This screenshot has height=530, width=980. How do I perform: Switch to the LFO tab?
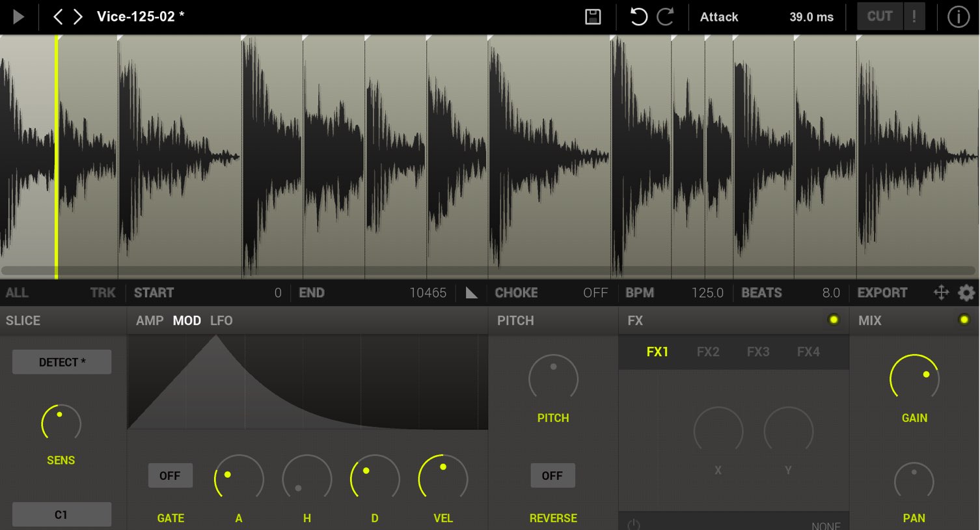(221, 320)
